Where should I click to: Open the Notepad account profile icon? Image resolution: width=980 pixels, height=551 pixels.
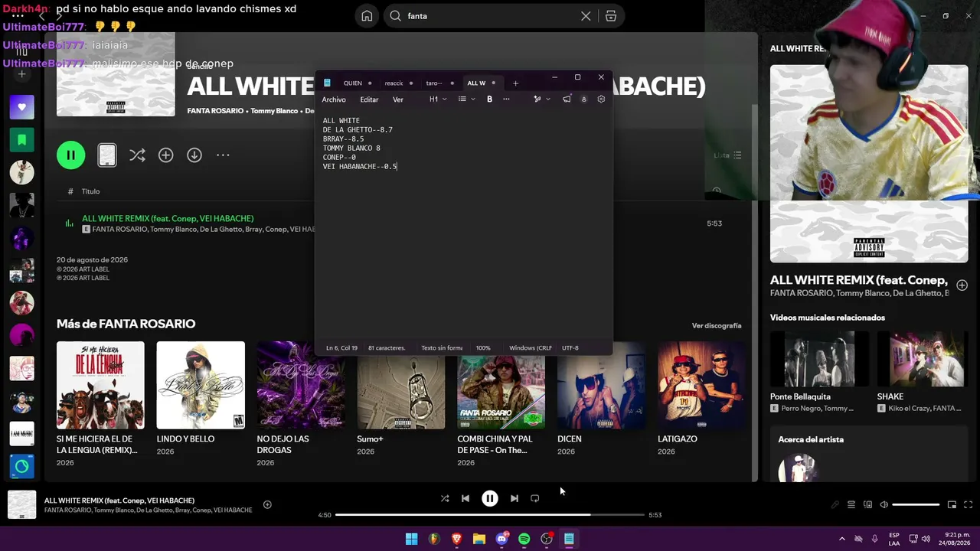pyautogui.click(x=583, y=99)
